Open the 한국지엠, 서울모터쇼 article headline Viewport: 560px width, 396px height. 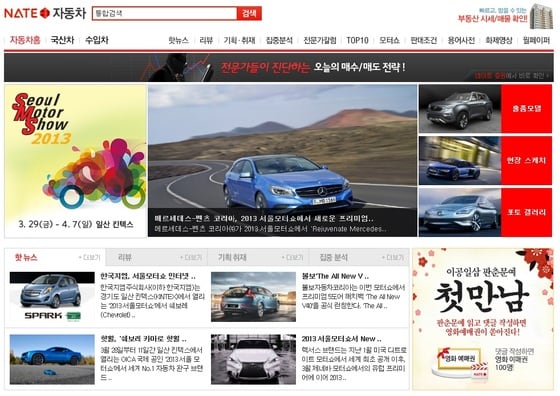point(148,276)
